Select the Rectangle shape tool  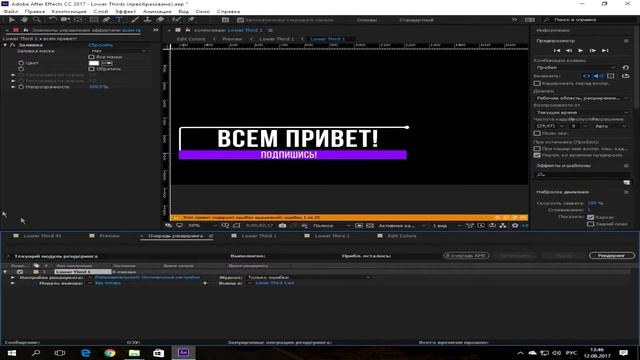coord(94,20)
